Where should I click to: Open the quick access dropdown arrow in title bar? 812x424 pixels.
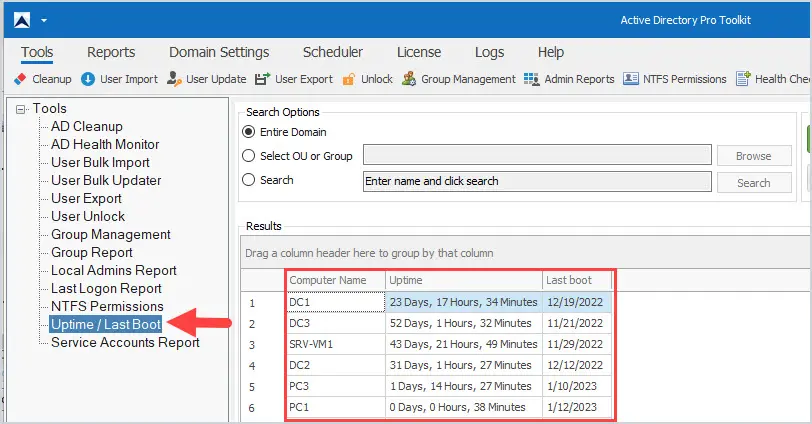(44, 21)
